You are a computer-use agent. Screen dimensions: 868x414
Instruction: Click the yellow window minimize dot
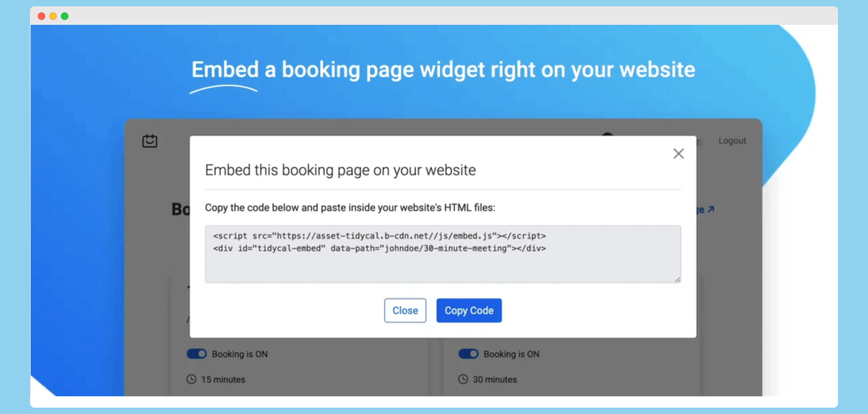click(53, 16)
